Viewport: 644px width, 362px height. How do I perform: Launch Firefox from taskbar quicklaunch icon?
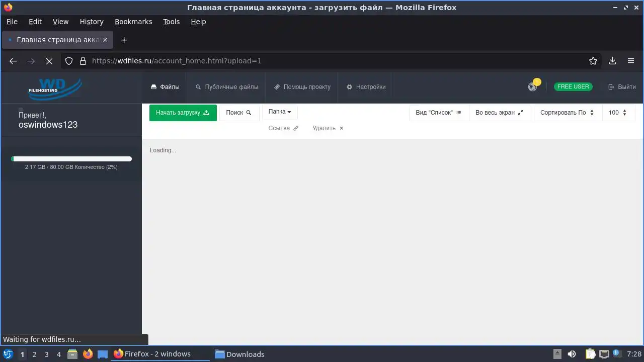88,354
